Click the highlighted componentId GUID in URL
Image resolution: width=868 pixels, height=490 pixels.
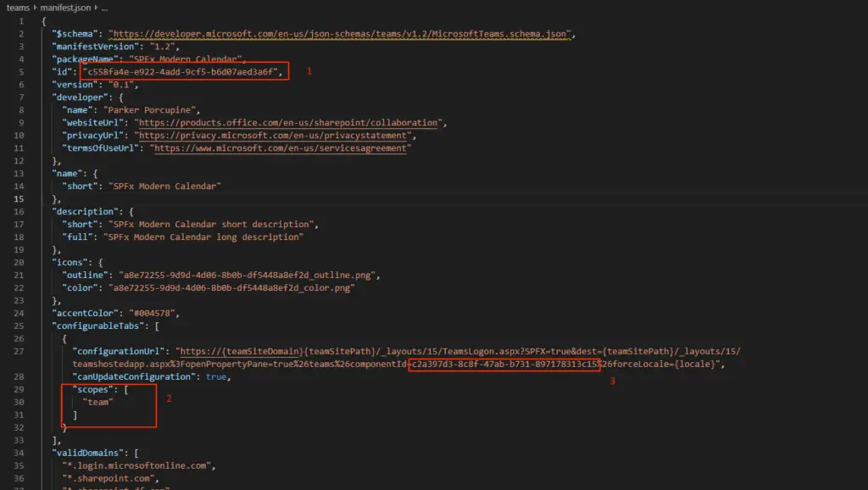pos(504,365)
